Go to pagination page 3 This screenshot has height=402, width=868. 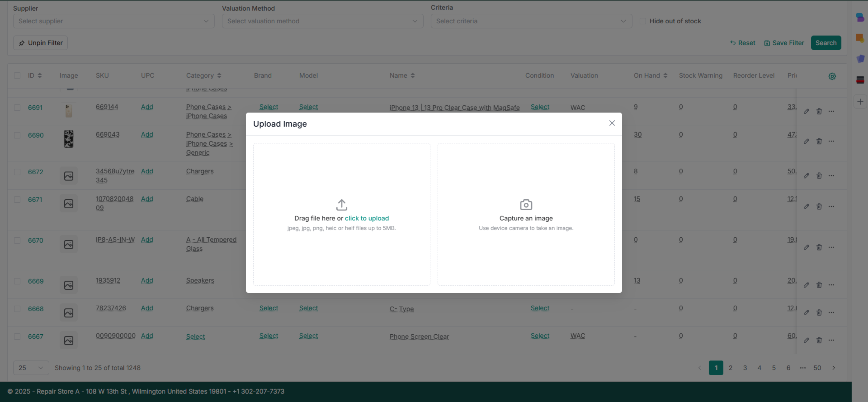point(745,368)
